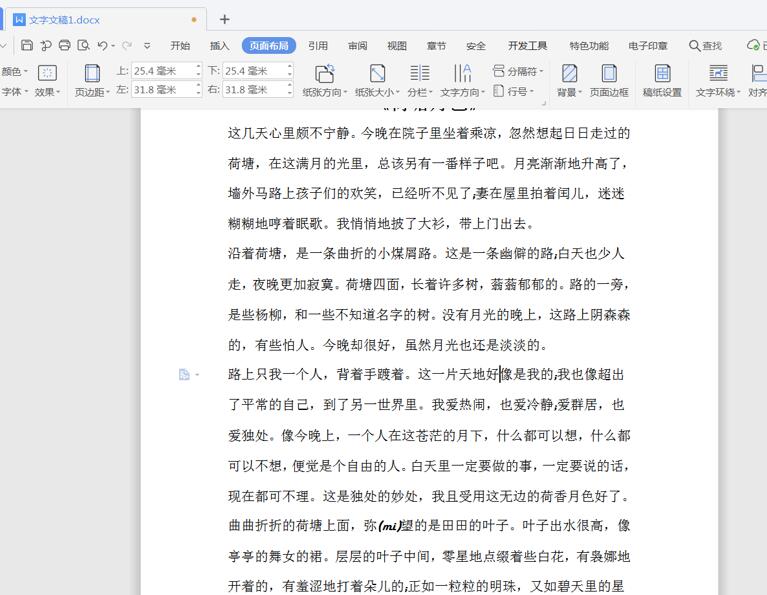Click the 背景 page background icon

coord(569,73)
